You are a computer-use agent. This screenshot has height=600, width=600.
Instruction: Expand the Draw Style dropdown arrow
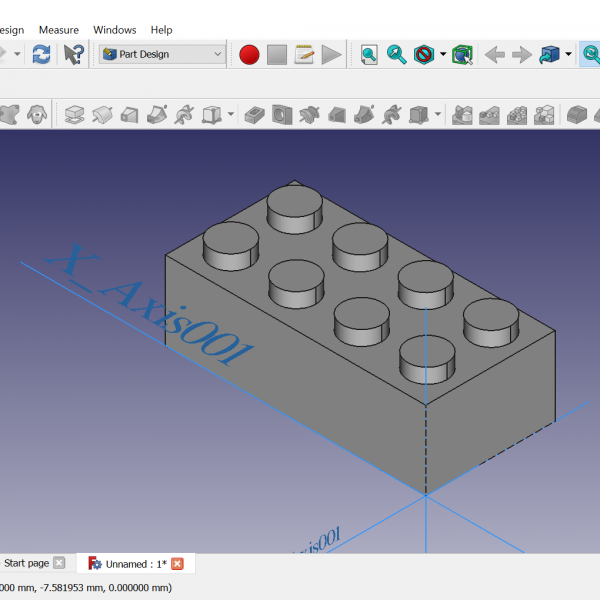pyautogui.click(x=443, y=55)
